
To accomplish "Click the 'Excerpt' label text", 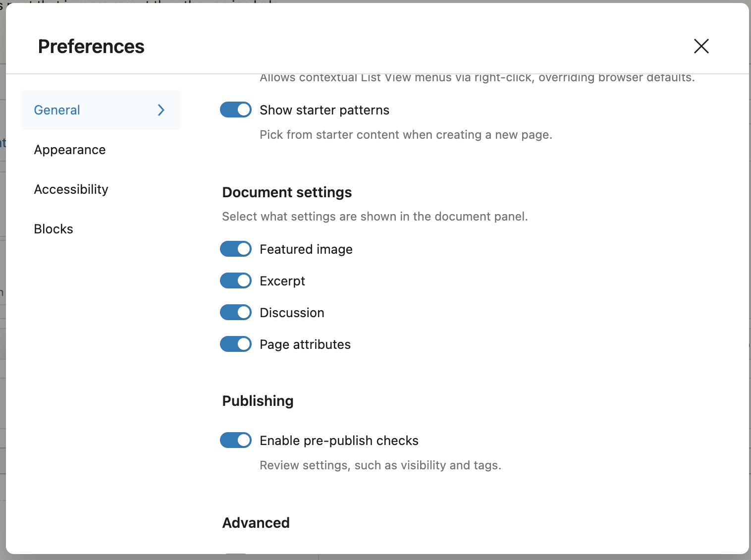I will [x=282, y=281].
